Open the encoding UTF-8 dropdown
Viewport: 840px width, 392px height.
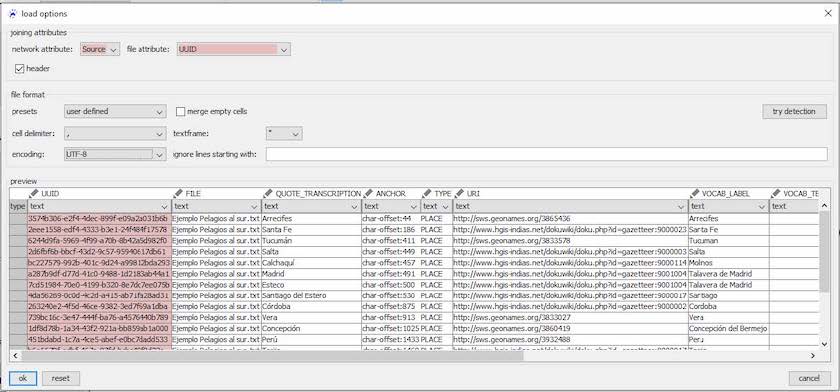point(115,154)
